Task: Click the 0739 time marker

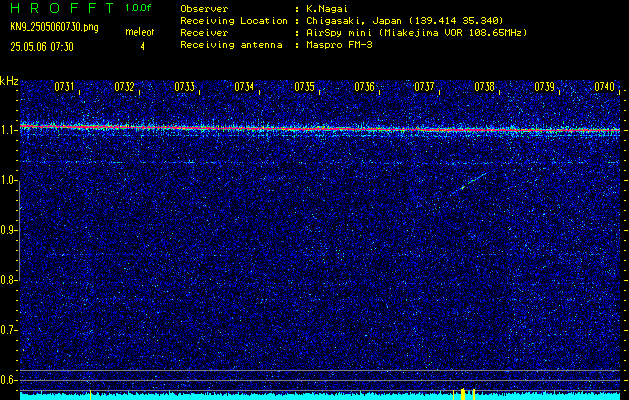Action: [x=544, y=87]
